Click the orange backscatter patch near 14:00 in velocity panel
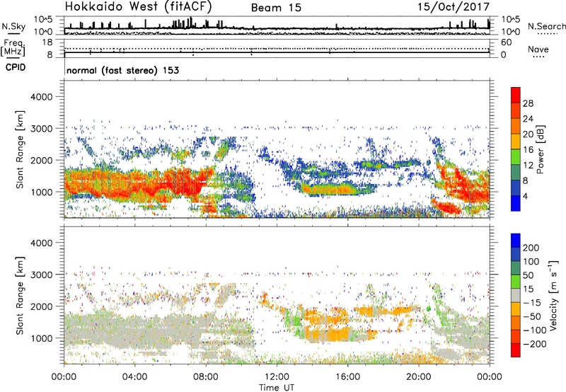 (x=328, y=334)
